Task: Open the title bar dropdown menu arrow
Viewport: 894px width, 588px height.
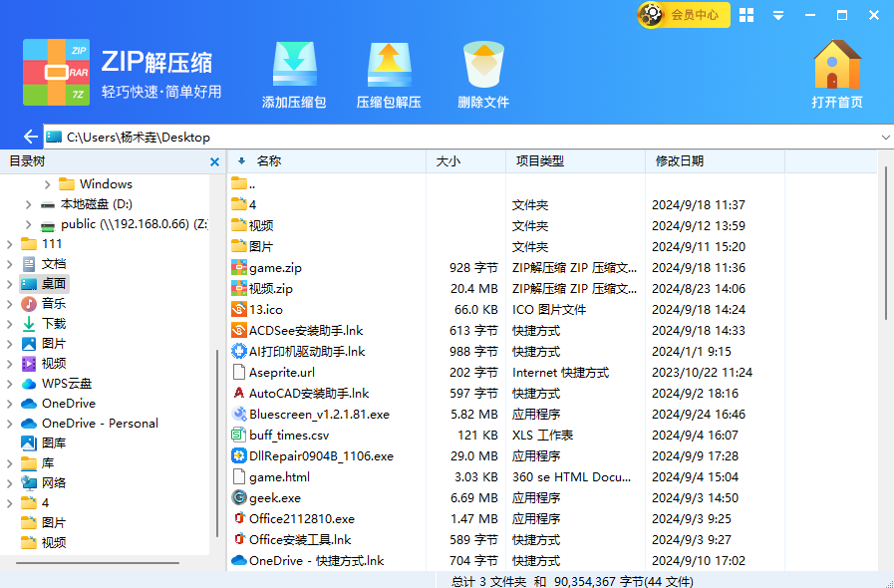Action: [x=778, y=15]
